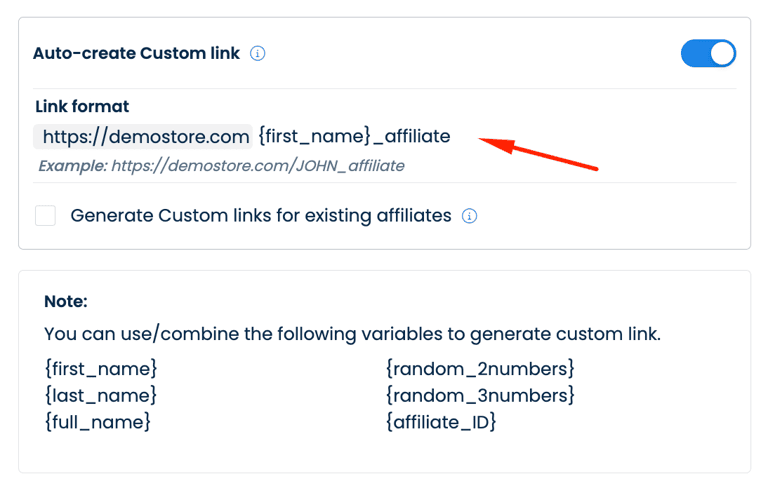Select the {full_name} variable
Viewport: 768px width, 488px height.
97,422
